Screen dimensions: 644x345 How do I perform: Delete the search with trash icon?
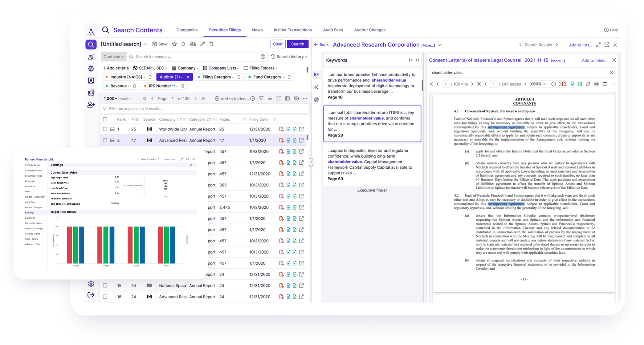211,44
